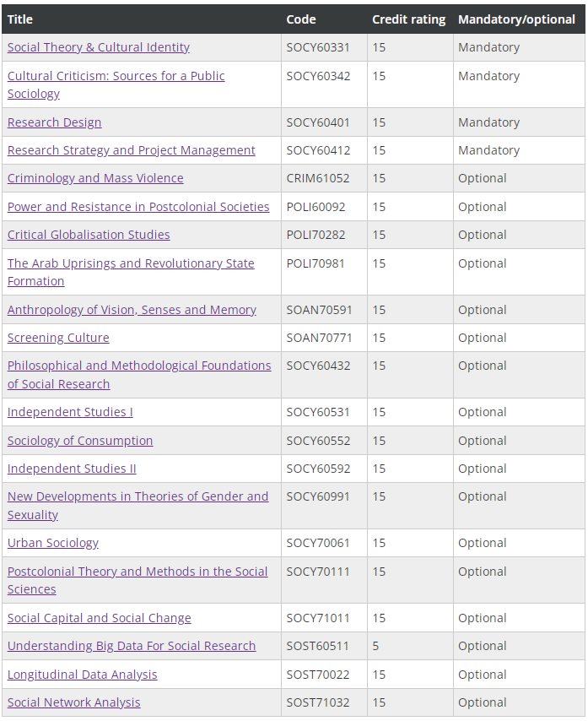Screen dimensions: 588x721
Task: Go to Critical Globalisation Studies
Action: (89, 235)
